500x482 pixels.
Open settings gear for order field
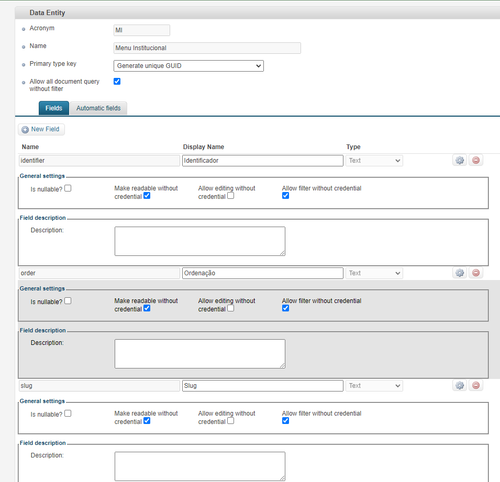460,273
